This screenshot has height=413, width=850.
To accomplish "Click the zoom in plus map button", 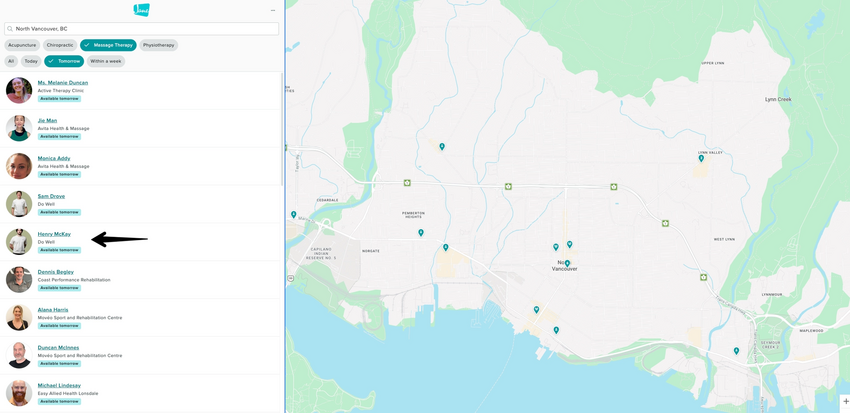I will click(845, 401).
